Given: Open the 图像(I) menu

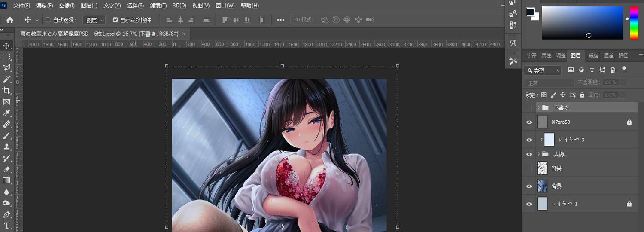Looking at the screenshot, I should tap(67, 6).
